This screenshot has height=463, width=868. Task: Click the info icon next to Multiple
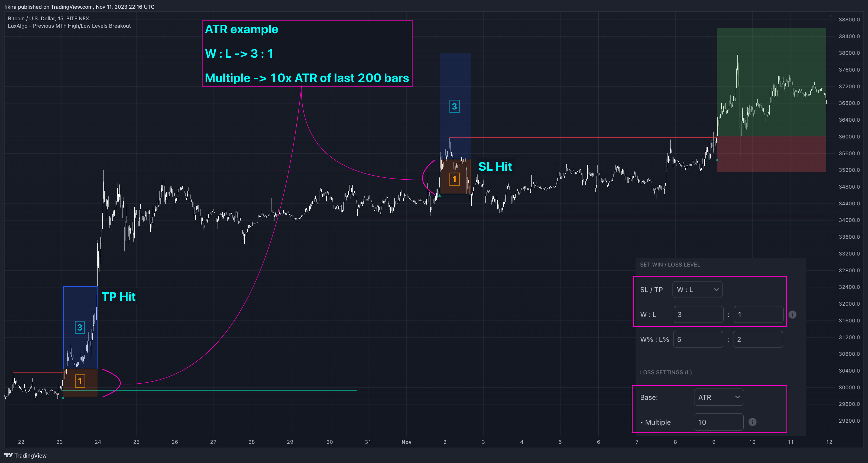(752, 422)
